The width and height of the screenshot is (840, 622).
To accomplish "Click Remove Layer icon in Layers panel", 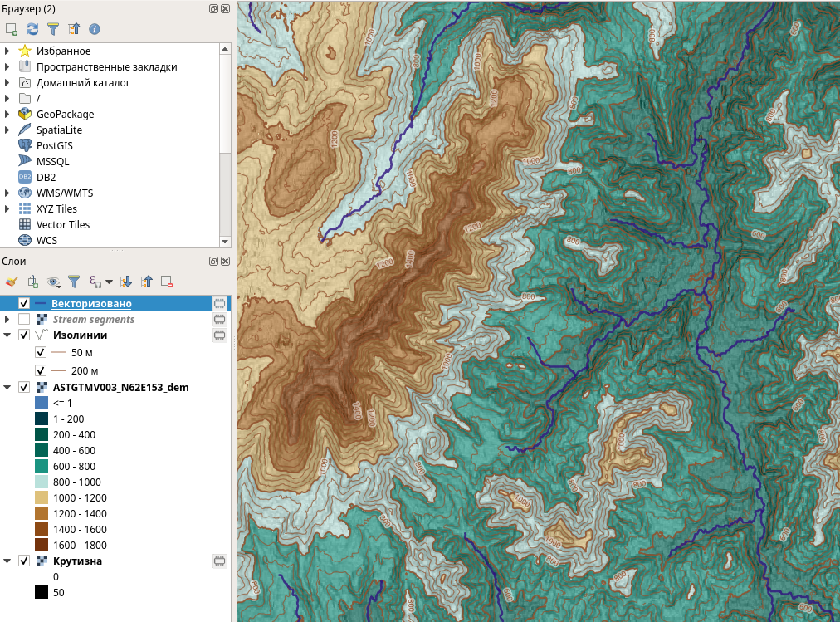I will click(167, 282).
